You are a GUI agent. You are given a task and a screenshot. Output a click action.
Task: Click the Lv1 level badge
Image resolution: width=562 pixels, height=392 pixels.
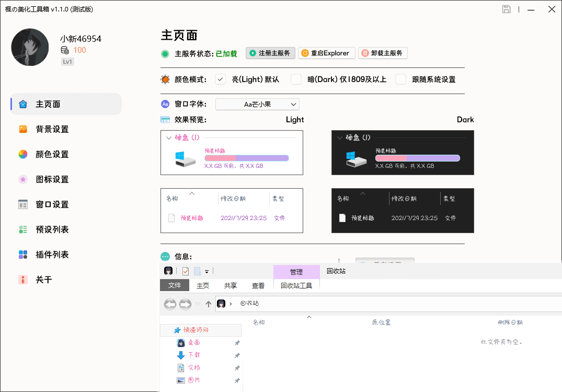point(67,62)
